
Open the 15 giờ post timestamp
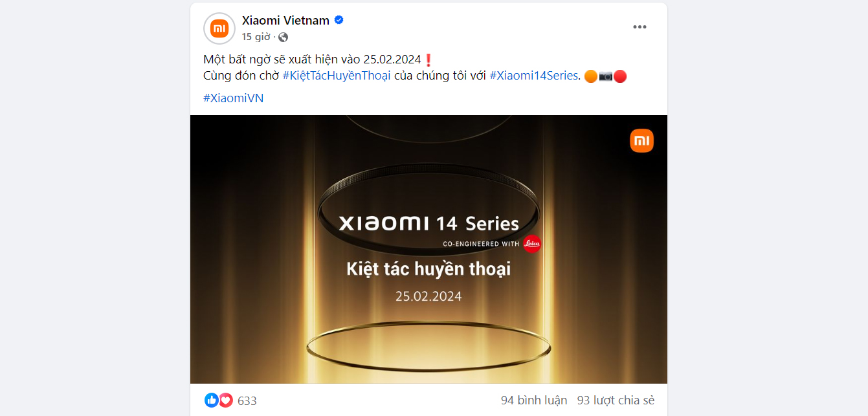click(256, 37)
